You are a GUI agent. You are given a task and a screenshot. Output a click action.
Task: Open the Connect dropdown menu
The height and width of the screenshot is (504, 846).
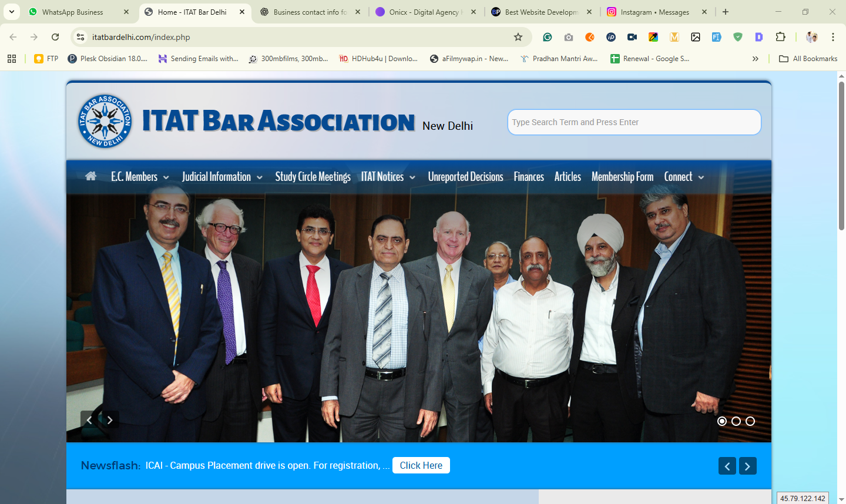click(684, 177)
